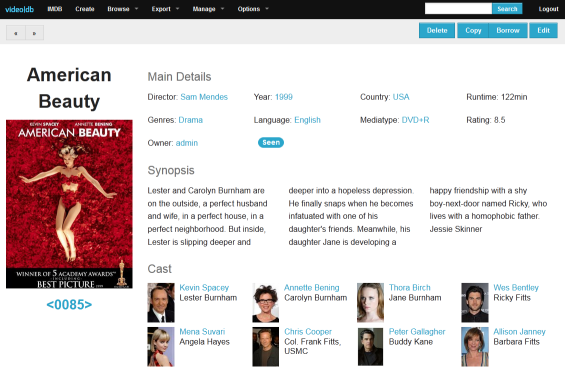Screen dimensions: 565x368
Task: Select the 'Col. Frank Fitts, USMC' role text
Action: [x=312, y=346]
